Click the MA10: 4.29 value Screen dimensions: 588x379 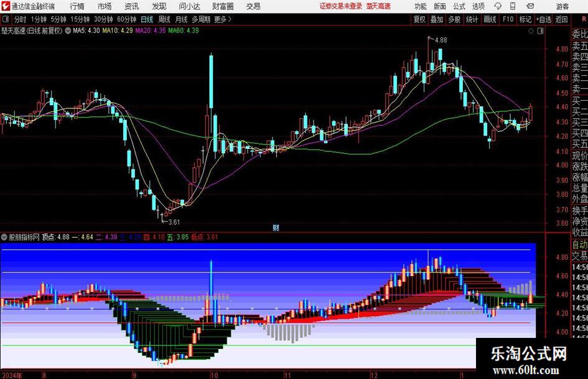(x=118, y=30)
